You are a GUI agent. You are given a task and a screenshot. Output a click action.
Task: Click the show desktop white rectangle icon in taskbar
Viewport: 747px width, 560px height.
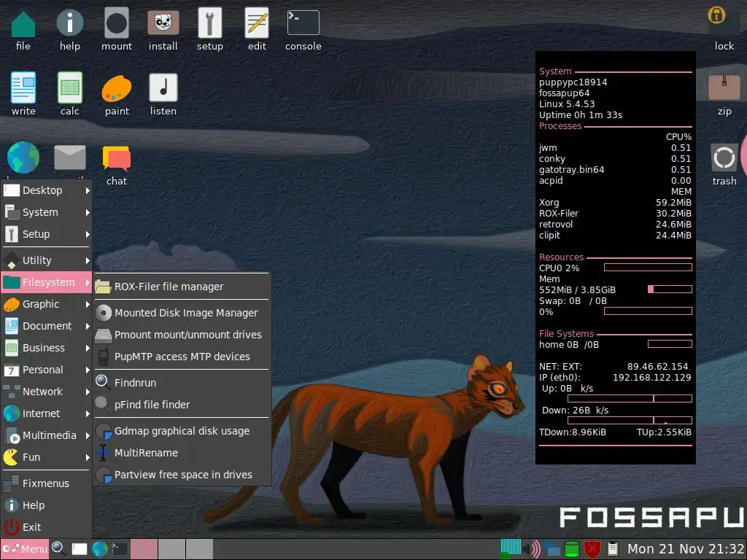(x=79, y=549)
